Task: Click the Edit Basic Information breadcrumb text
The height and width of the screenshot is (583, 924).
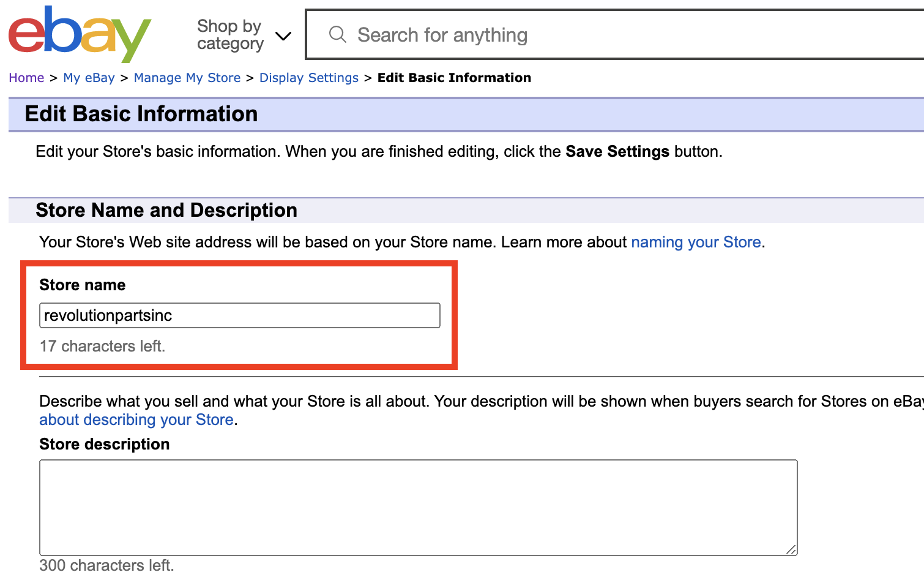Action: tap(454, 78)
